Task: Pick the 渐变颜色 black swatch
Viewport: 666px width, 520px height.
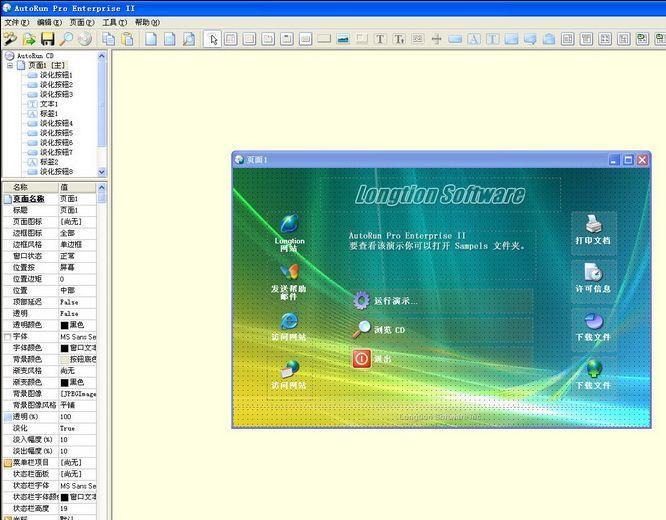Action: point(64,382)
